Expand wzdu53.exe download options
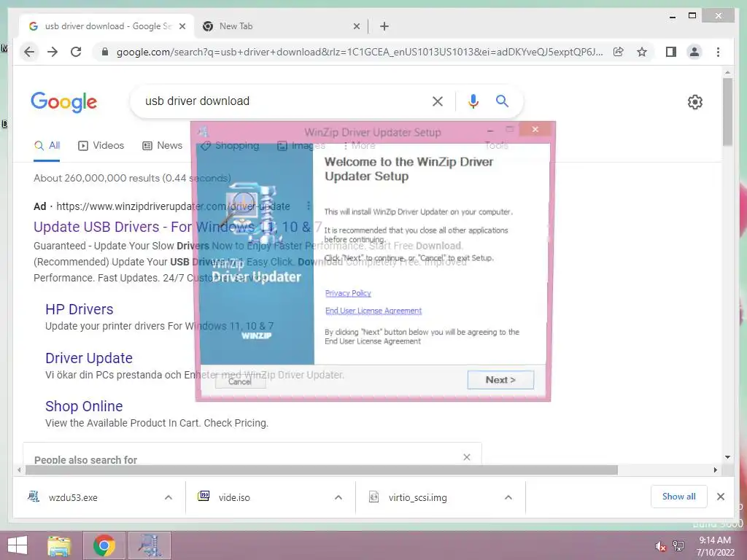This screenshot has height=560, width=747. (169, 497)
